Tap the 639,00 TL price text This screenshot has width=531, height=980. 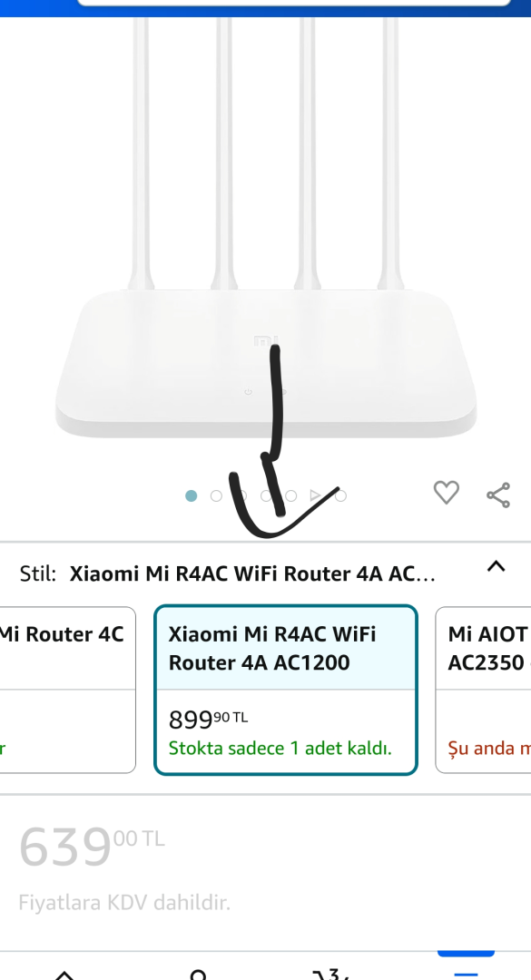tap(92, 847)
